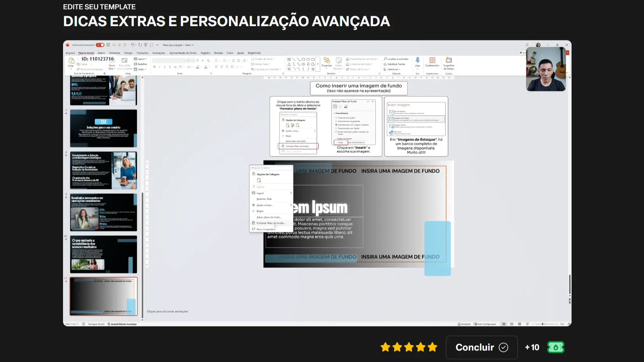Select the 'Resultados mensurados' slide thumbnail
This screenshot has height=362, width=644.
point(104,213)
